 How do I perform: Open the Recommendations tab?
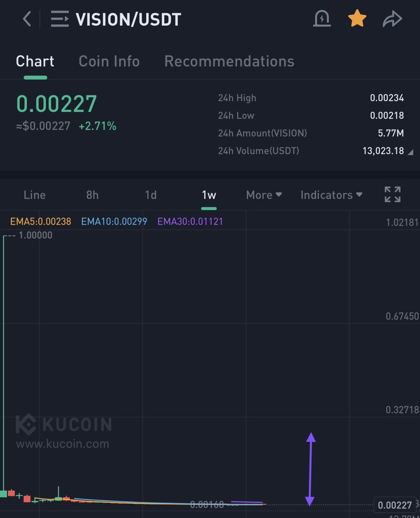click(229, 61)
